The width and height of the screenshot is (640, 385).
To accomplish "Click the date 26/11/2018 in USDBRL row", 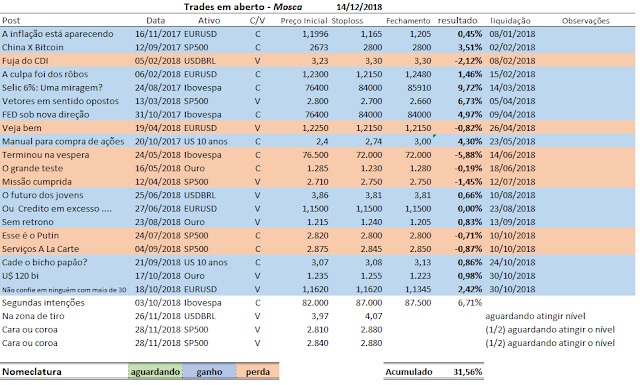I will [x=158, y=316].
